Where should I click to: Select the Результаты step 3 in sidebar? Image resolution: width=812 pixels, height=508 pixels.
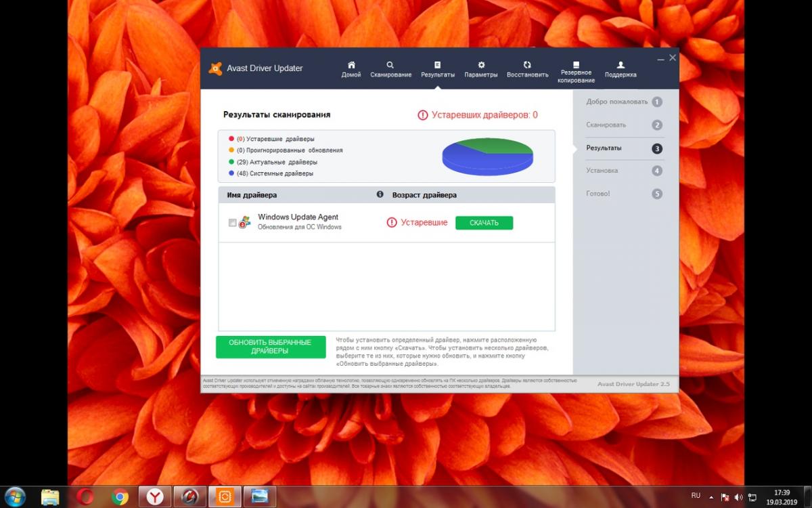[x=624, y=148]
